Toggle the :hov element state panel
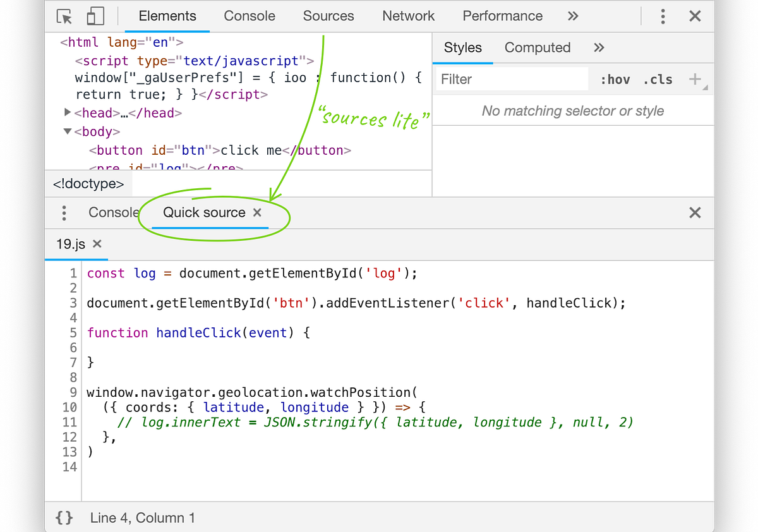758x532 pixels. (615, 80)
